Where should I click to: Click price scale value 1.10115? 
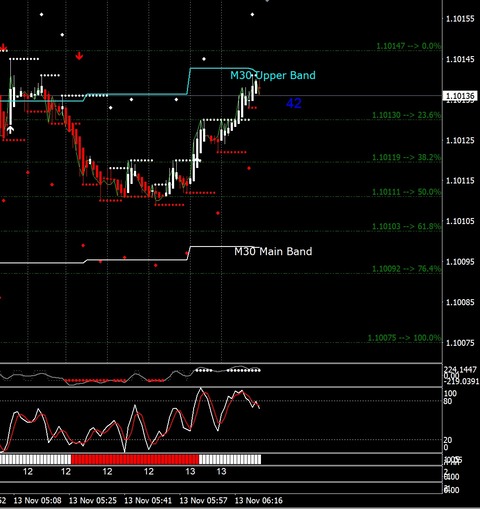pos(460,181)
